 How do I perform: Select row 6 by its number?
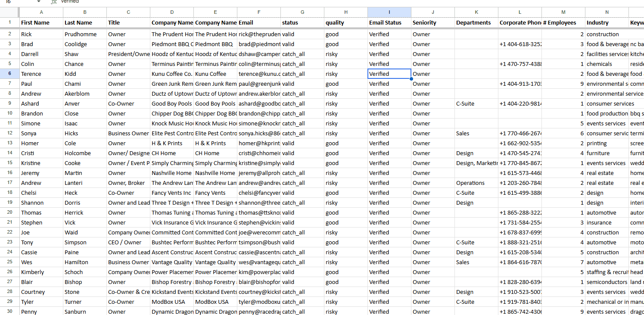[x=9, y=74]
